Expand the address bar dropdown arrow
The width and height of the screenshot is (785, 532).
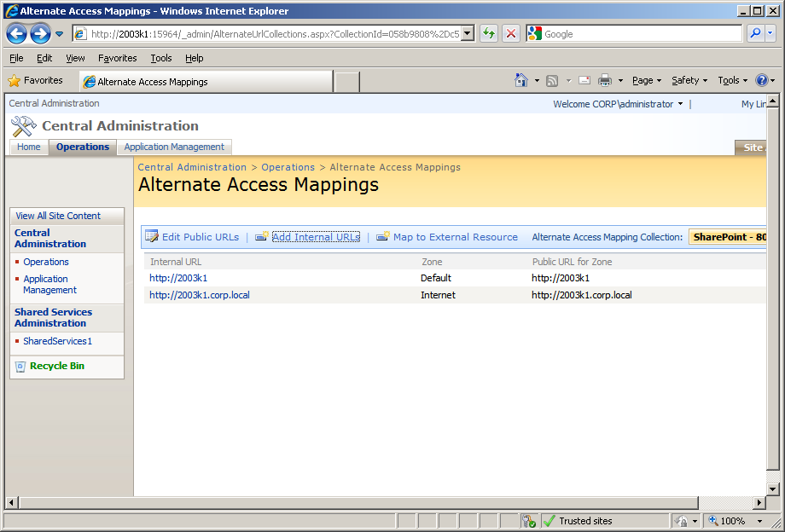[466, 33]
